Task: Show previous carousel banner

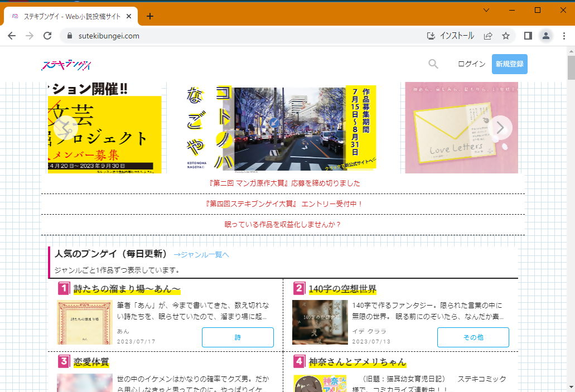Action: pos(66,128)
